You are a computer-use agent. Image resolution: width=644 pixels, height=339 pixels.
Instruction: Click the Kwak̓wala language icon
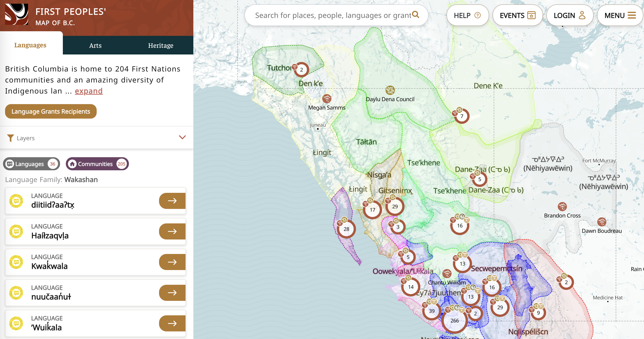16,262
